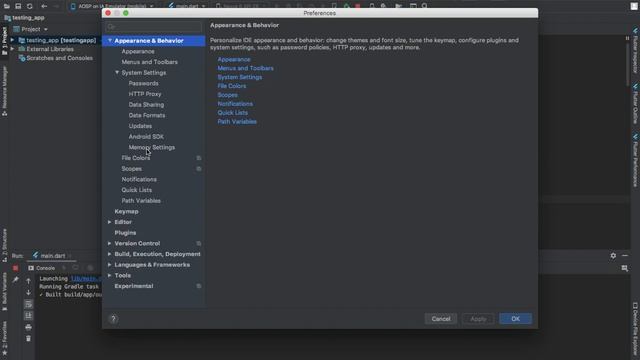Image resolution: width=640 pixels, height=360 pixels.
Task: Click the Cancel button
Action: [441, 319]
